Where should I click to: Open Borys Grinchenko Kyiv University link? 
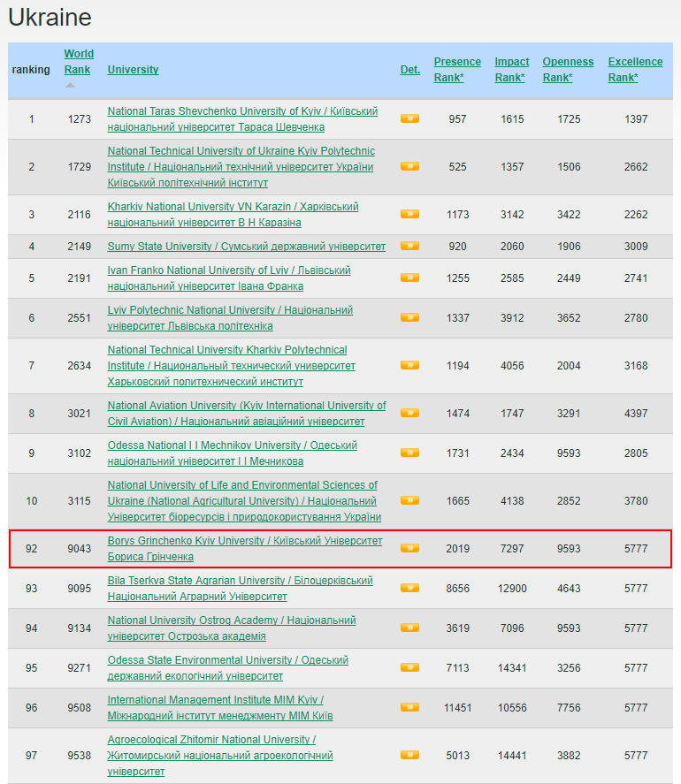click(x=245, y=549)
